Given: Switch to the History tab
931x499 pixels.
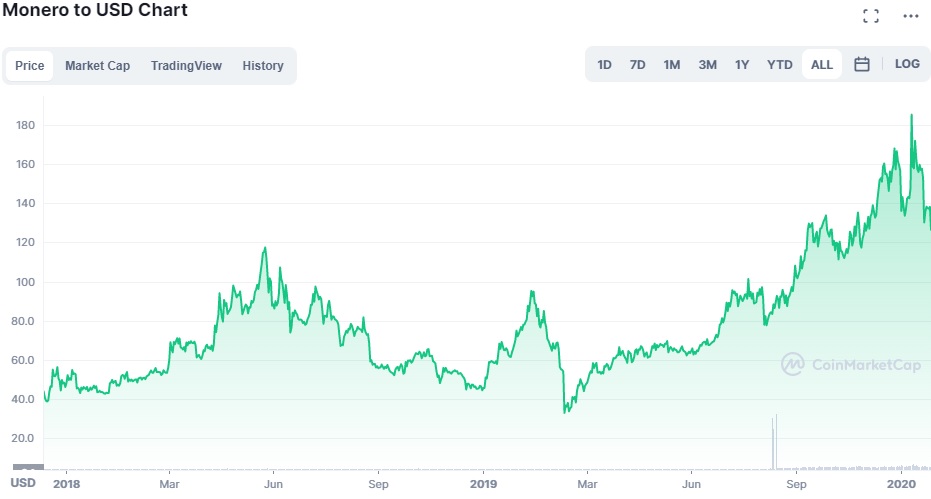Looking at the screenshot, I should (262, 65).
